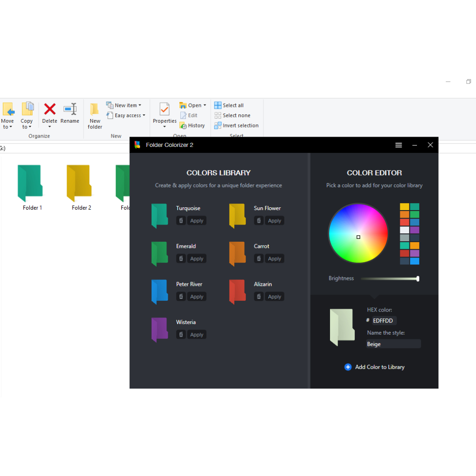The image size is (476, 476).
Task: Click the Alizarin red folder icon
Action: pos(238,292)
